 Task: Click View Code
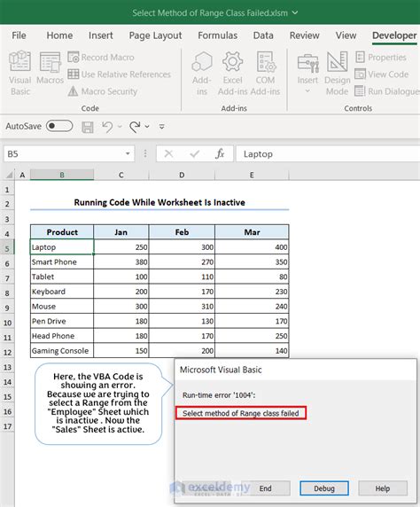tap(382, 74)
